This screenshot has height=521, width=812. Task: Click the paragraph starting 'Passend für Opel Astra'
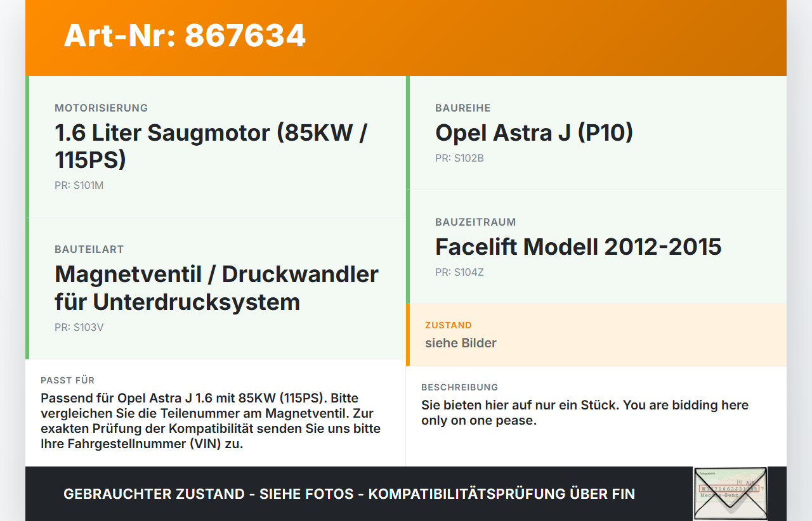pos(211,421)
